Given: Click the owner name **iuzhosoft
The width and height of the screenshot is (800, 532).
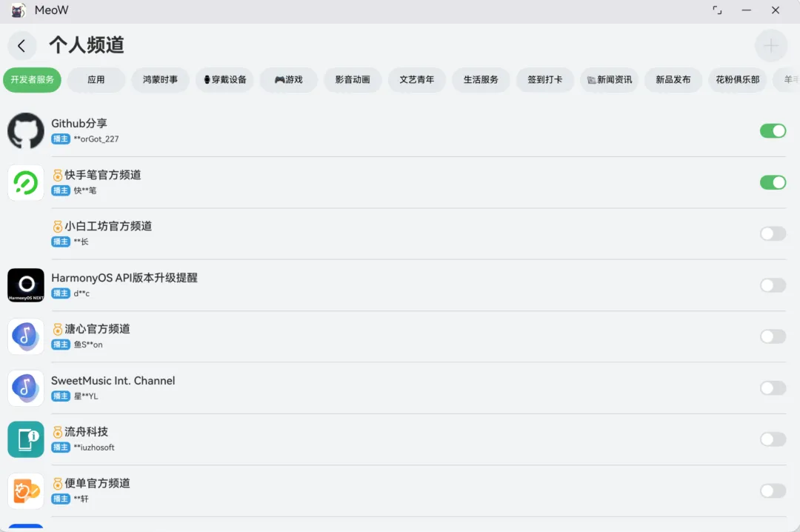Looking at the screenshot, I should pos(94,448).
